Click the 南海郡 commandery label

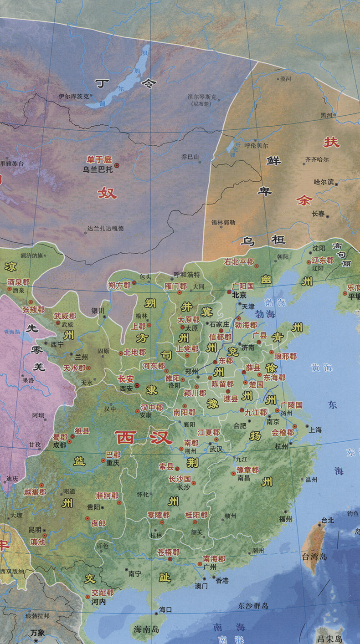tap(214, 558)
